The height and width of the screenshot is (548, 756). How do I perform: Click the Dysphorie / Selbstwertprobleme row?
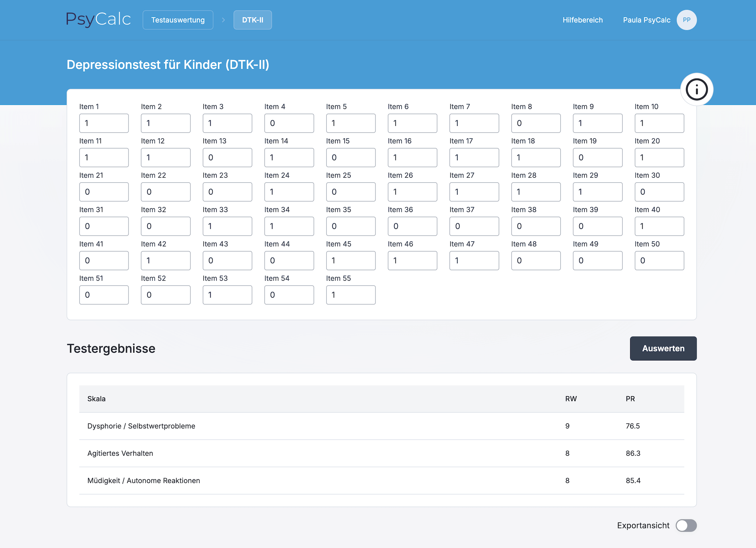coord(141,426)
